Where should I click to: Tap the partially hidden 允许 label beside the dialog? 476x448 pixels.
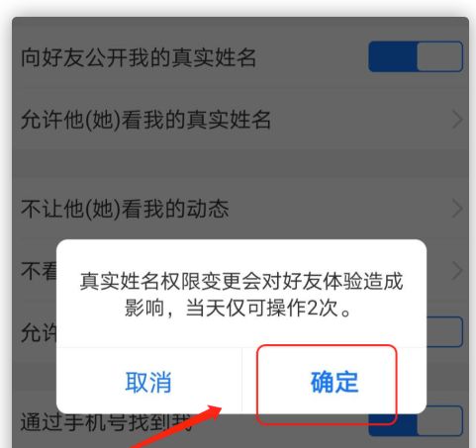pyautogui.click(x=39, y=332)
